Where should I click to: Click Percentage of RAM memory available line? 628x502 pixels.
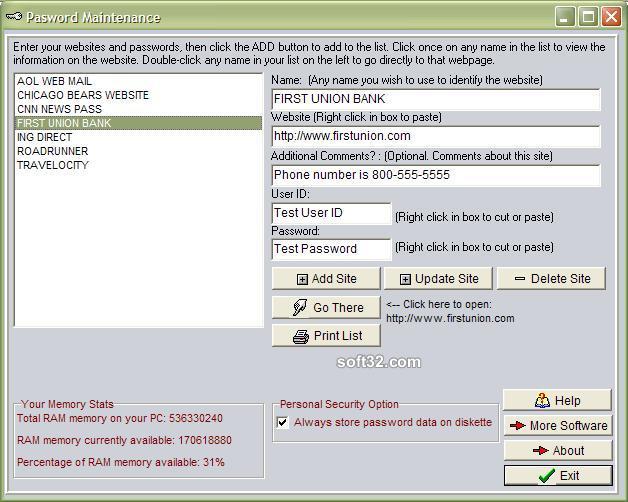point(121,462)
